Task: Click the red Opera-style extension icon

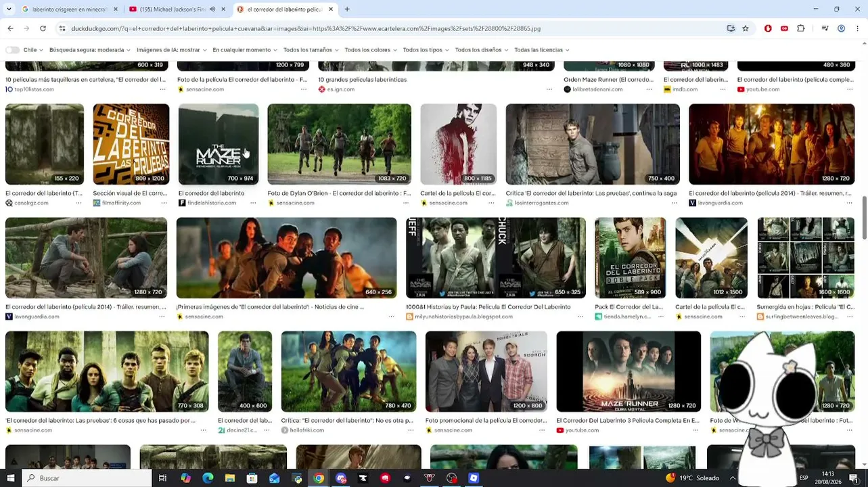Action: tap(768, 28)
